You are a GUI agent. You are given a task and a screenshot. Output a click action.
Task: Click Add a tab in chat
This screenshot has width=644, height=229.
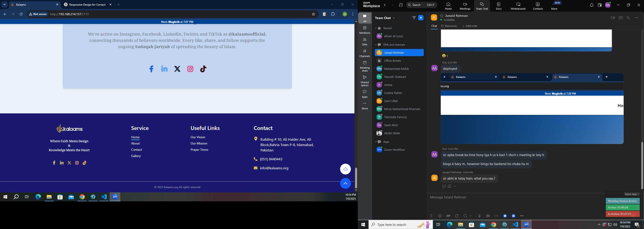tap(470, 26)
